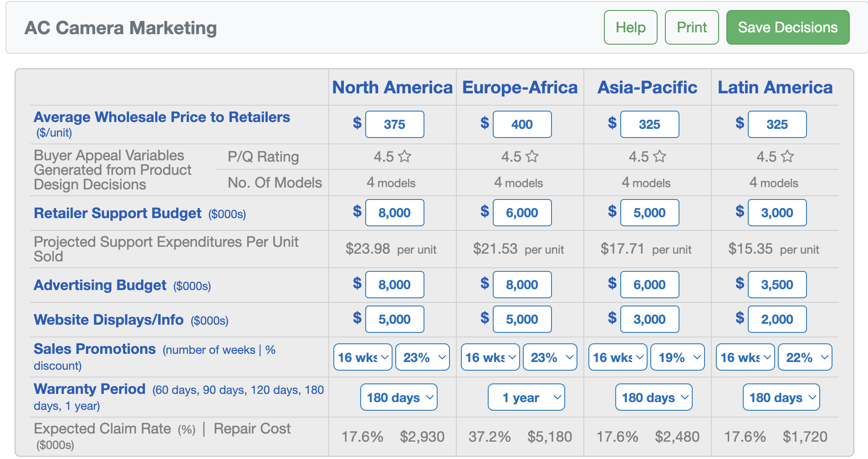Open Average Wholesale Price to Retailers link
This screenshot has height=459, width=868.
(162, 117)
